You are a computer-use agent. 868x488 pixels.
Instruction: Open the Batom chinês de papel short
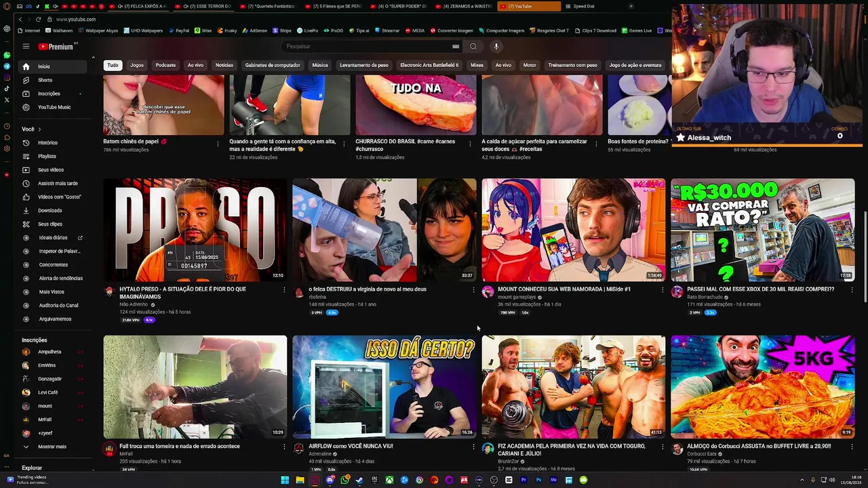coord(163,105)
